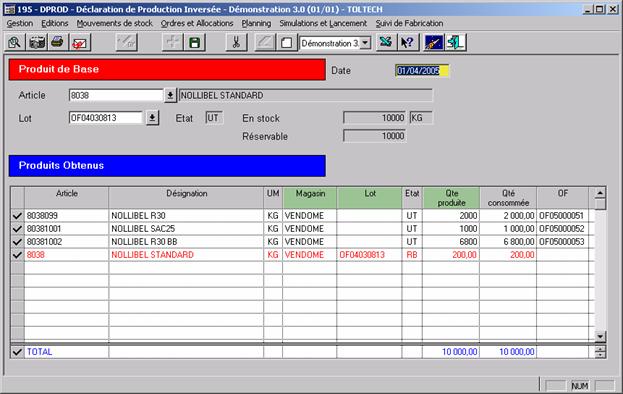Image resolution: width=623 pixels, height=394 pixels.
Task: Click the stepper beside the TOTAL row
Action: pos(600,352)
